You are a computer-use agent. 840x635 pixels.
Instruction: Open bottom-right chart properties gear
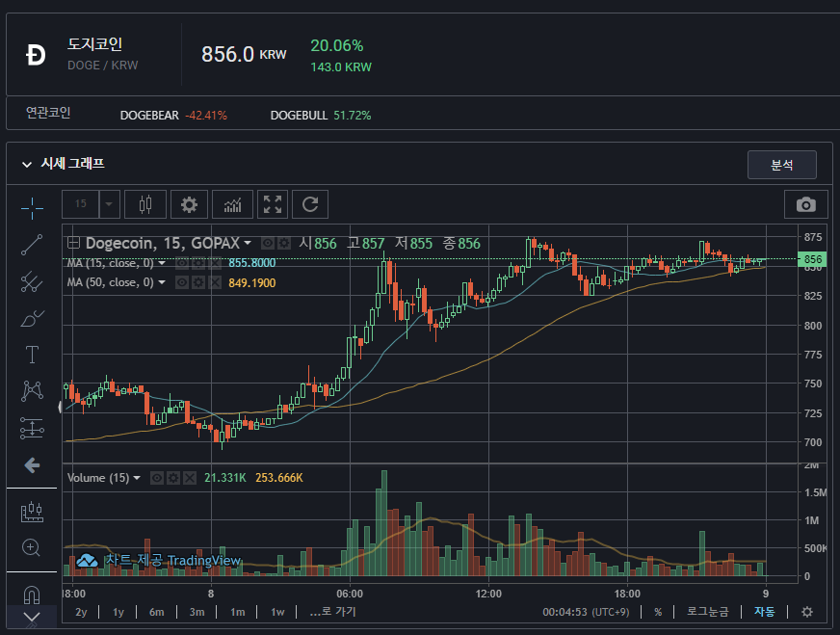click(807, 612)
